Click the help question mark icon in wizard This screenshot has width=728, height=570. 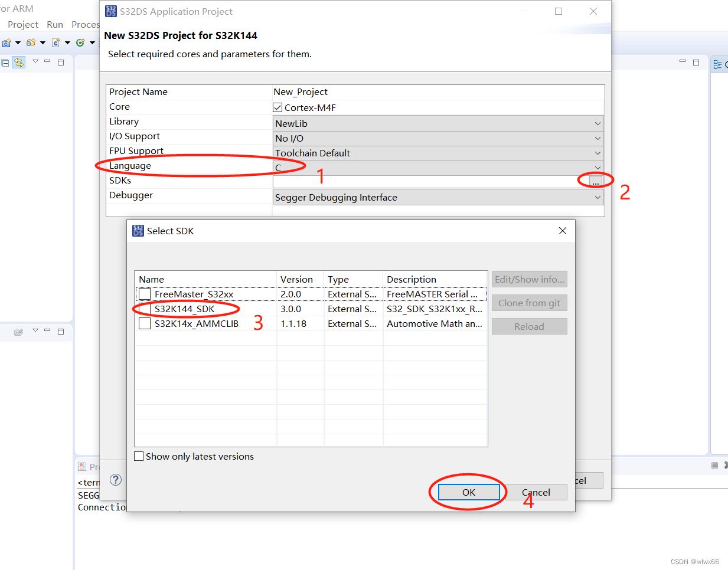(116, 480)
